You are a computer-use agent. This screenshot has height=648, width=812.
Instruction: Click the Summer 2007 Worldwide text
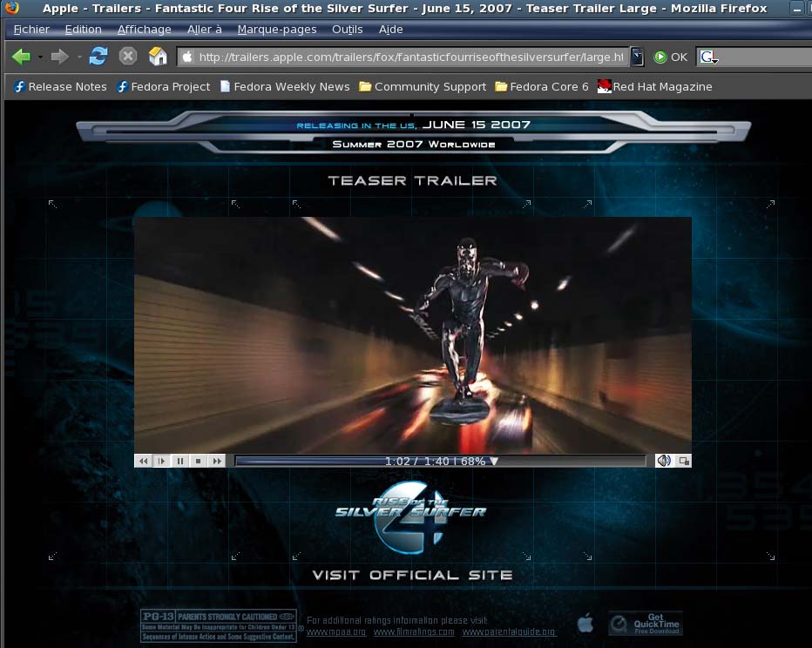(x=414, y=145)
